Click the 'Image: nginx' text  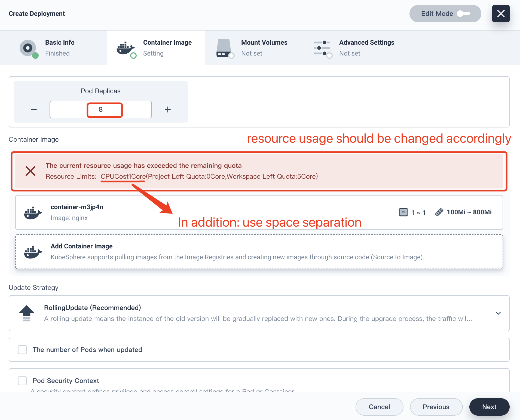tap(69, 218)
